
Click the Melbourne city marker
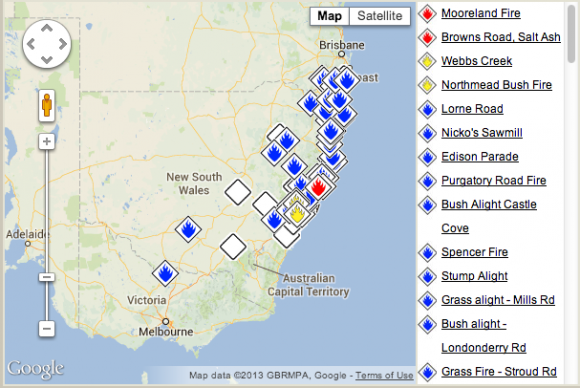(166, 321)
